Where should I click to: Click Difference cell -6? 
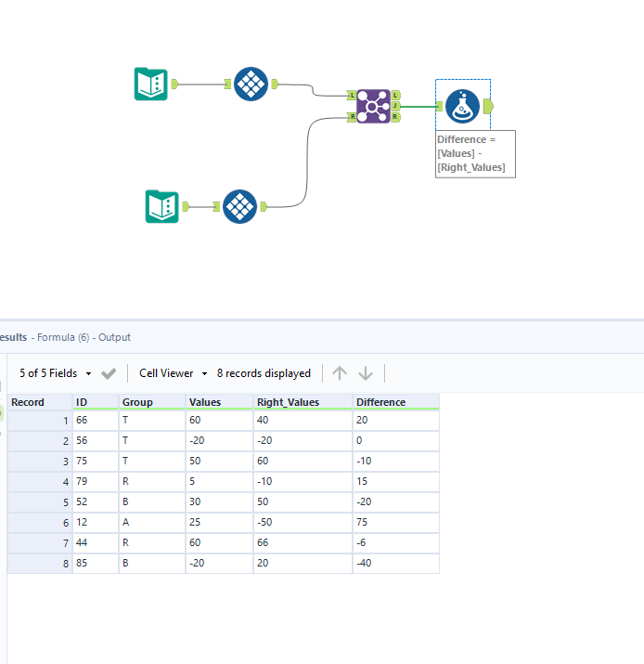coord(396,543)
